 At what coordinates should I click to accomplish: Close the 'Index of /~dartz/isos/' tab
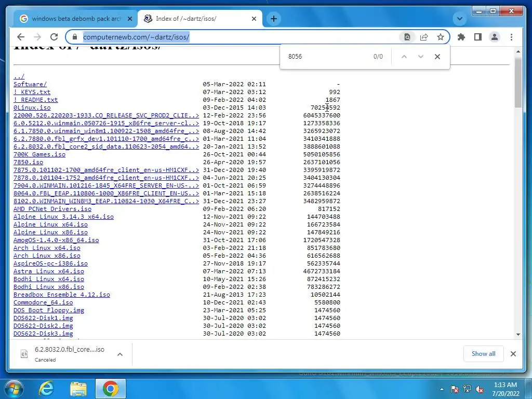[x=254, y=19]
